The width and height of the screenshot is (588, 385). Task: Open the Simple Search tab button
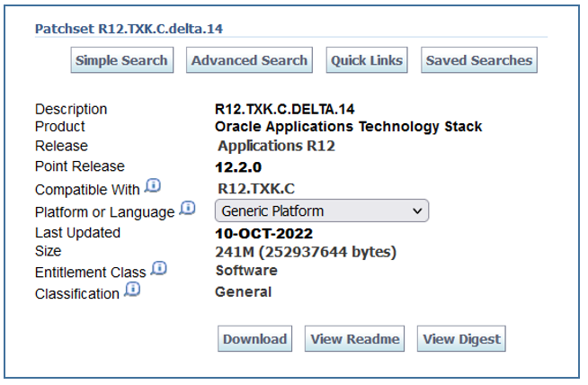point(121,60)
